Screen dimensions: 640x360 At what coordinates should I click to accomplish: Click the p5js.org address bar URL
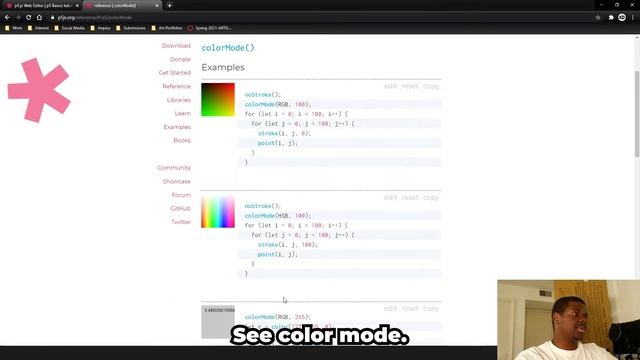[x=94, y=18]
